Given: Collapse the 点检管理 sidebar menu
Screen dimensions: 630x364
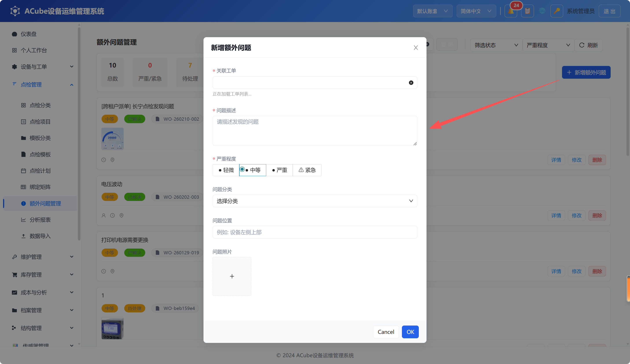Looking at the screenshot, I should click(x=42, y=85).
